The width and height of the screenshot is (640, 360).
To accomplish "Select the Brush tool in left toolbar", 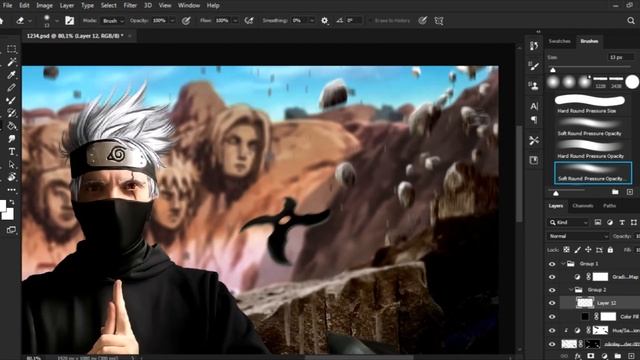I will point(11,100).
